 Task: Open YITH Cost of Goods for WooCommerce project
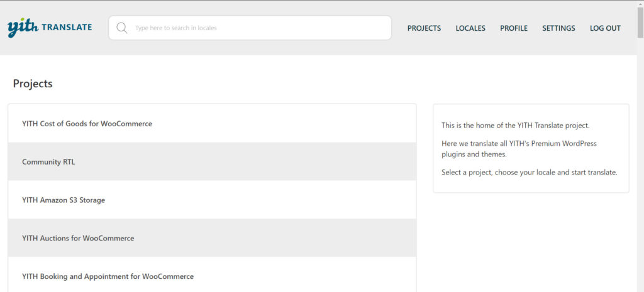click(87, 124)
